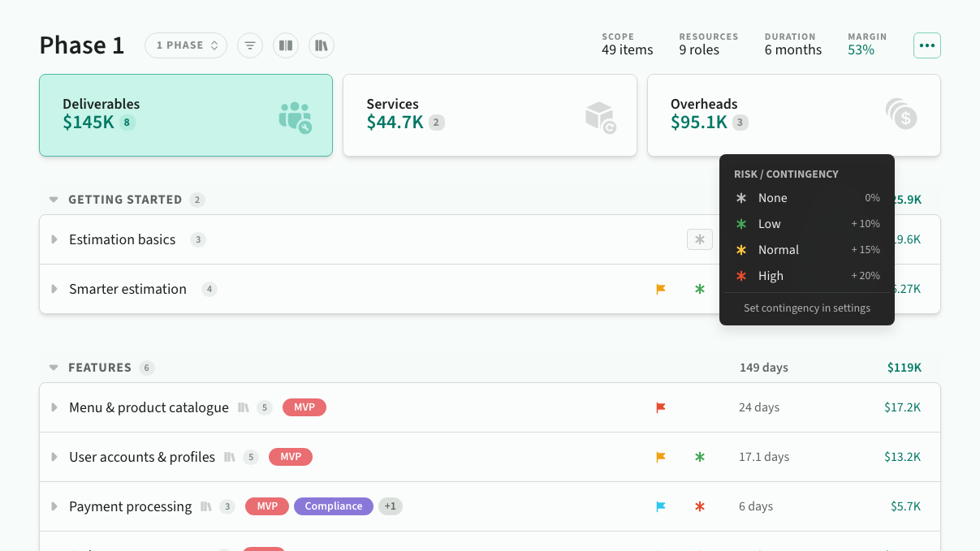Viewport: 980px width, 551px height.
Task: Click green risk asterisk on User accounts row
Action: coord(700,457)
